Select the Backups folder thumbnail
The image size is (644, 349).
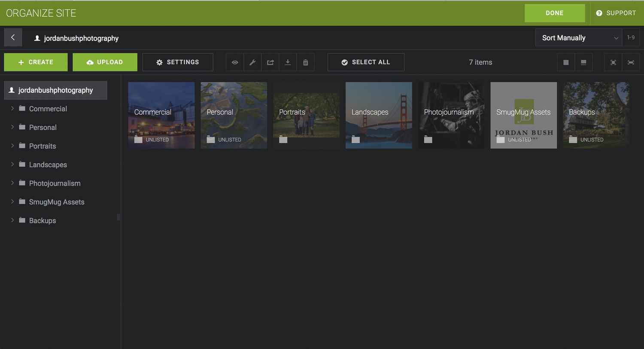tap(596, 115)
